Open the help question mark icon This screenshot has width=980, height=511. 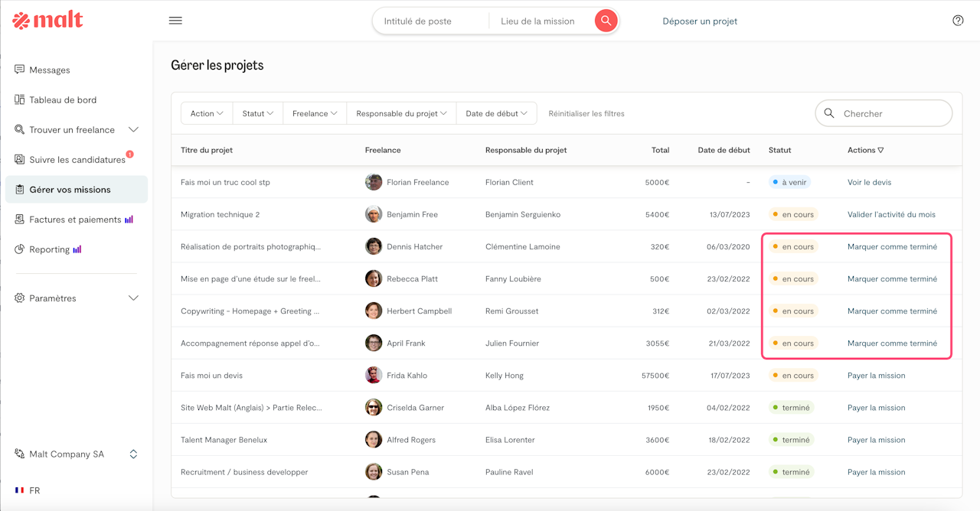(x=958, y=21)
